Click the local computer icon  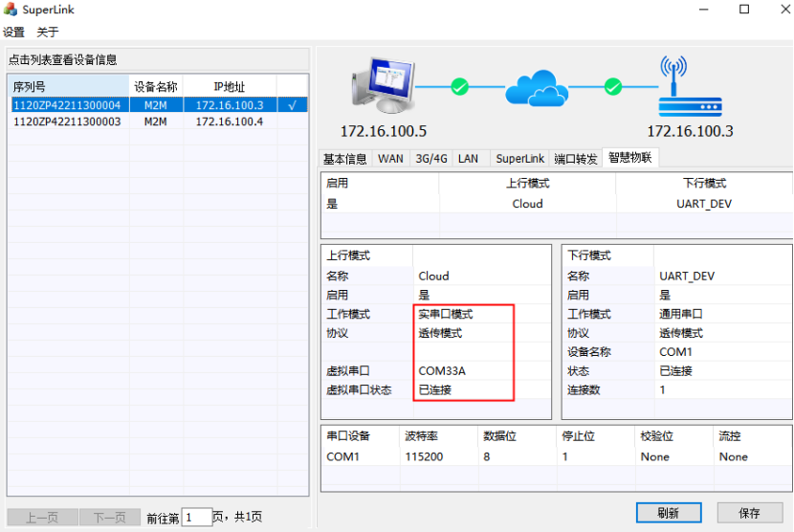[x=380, y=87]
